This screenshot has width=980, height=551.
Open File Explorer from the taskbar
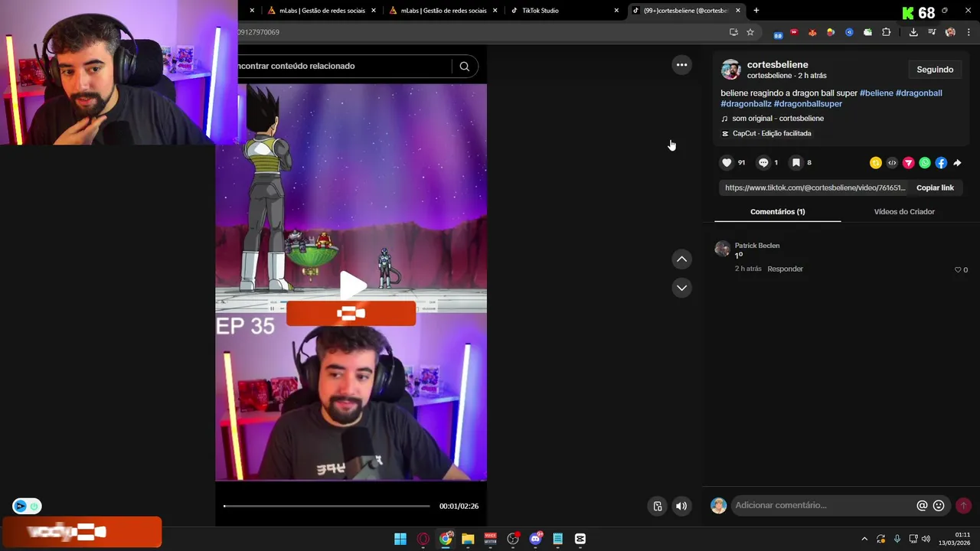pyautogui.click(x=468, y=539)
